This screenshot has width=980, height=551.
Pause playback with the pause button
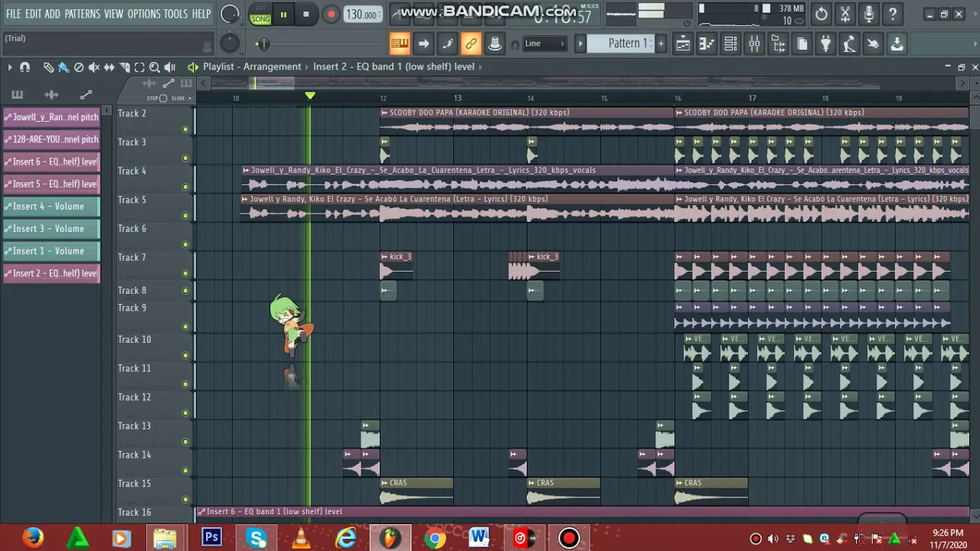click(x=283, y=15)
